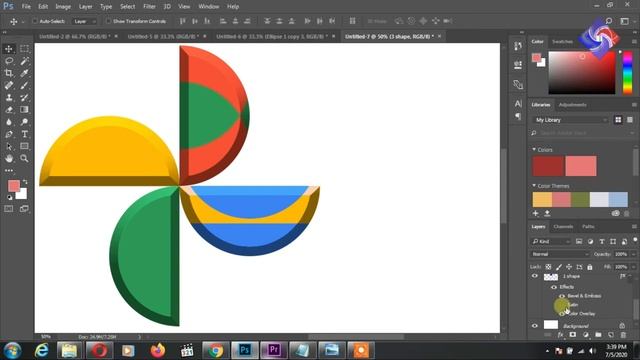The width and height of the screenshot is (640, 360).
Task: Add a layer style with fx icon
Action: 560,335
